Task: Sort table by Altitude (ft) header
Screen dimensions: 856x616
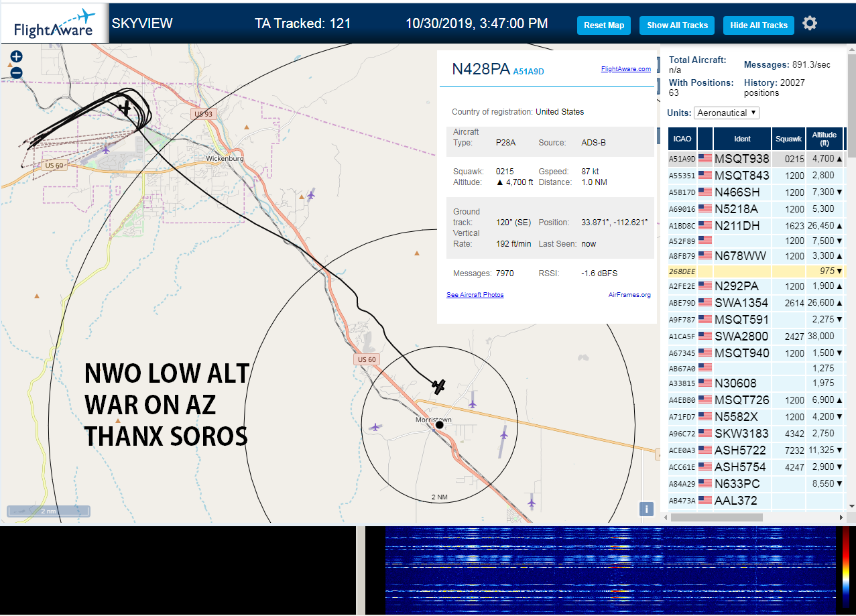Action: [x=824, y=139]
